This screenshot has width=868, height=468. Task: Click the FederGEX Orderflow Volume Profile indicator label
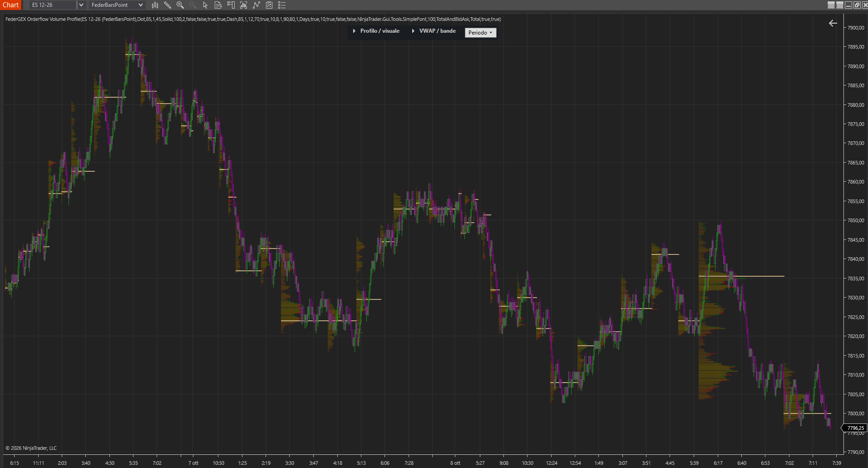[253, 19]
